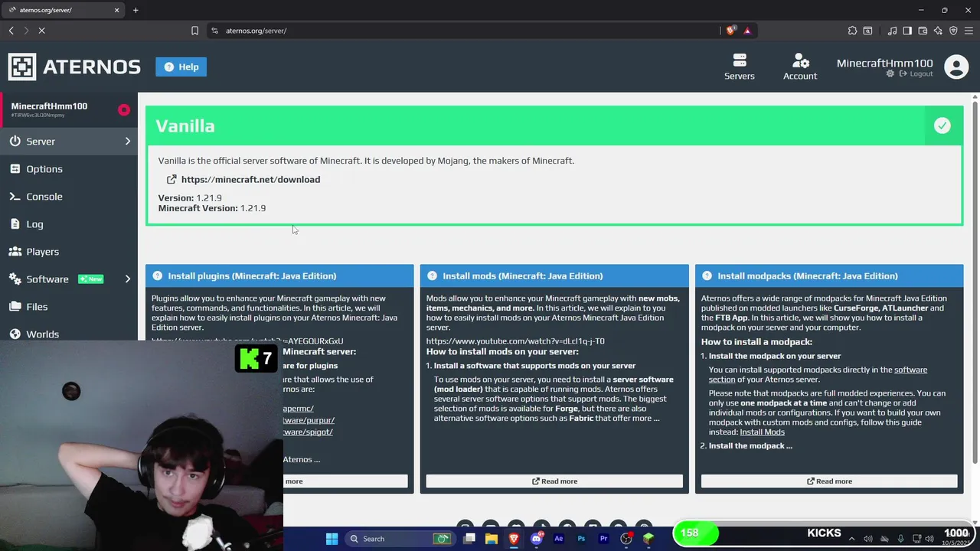Open Brave VPN shield icon
Image resolution: width=980 pixels, height=551 pixels.
click(953, 31)
